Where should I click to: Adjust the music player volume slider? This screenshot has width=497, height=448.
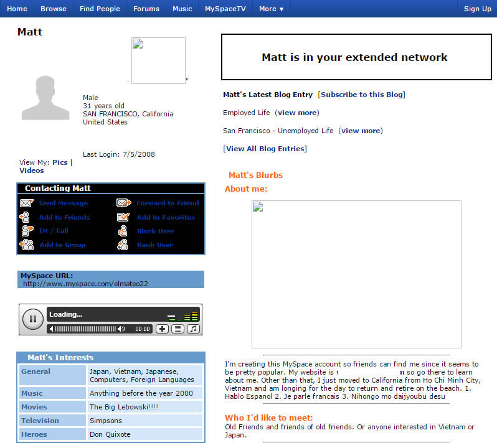(85, 329)
